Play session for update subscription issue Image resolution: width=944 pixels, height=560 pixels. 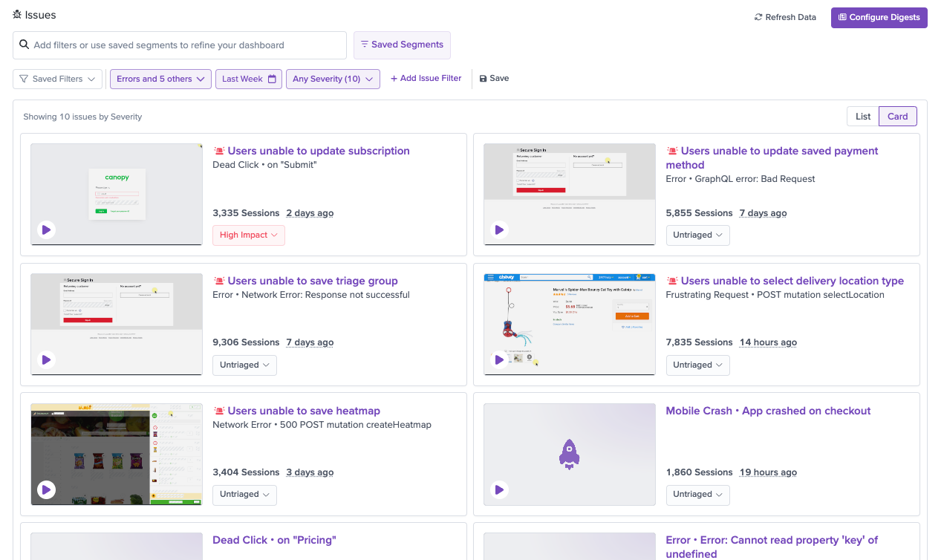(46, 230)
